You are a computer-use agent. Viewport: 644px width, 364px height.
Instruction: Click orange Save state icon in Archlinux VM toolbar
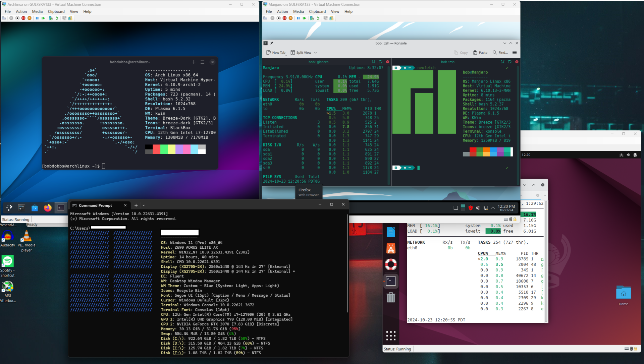click(30, 18)
